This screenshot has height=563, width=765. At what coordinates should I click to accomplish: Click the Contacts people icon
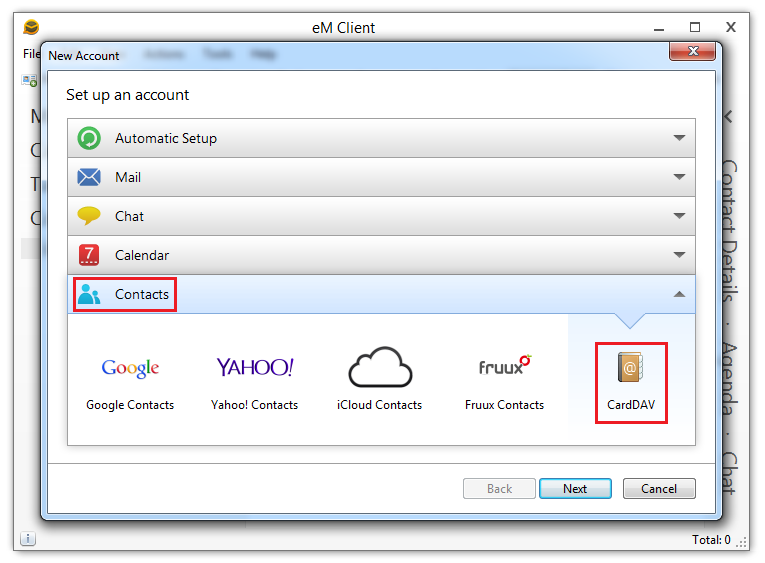[89, 294]
